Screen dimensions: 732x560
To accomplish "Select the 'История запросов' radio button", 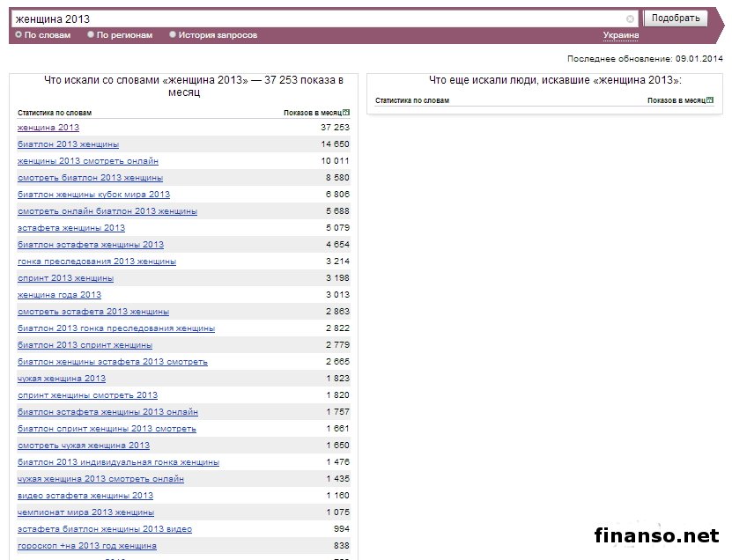I will pos(173,35).
